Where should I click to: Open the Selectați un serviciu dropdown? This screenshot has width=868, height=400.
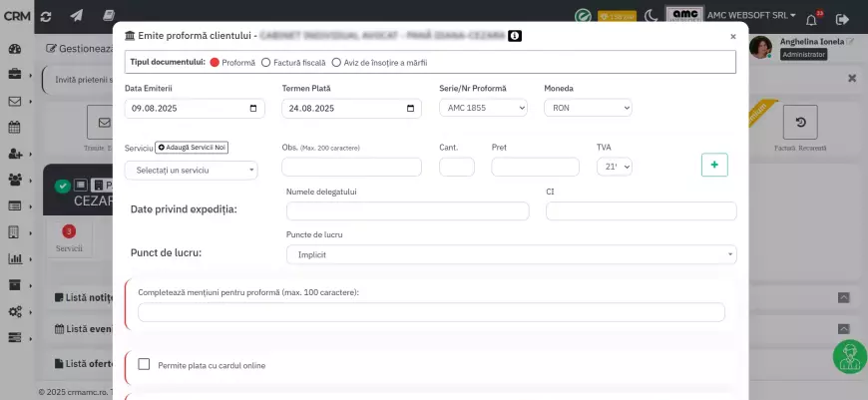(191, 171)
